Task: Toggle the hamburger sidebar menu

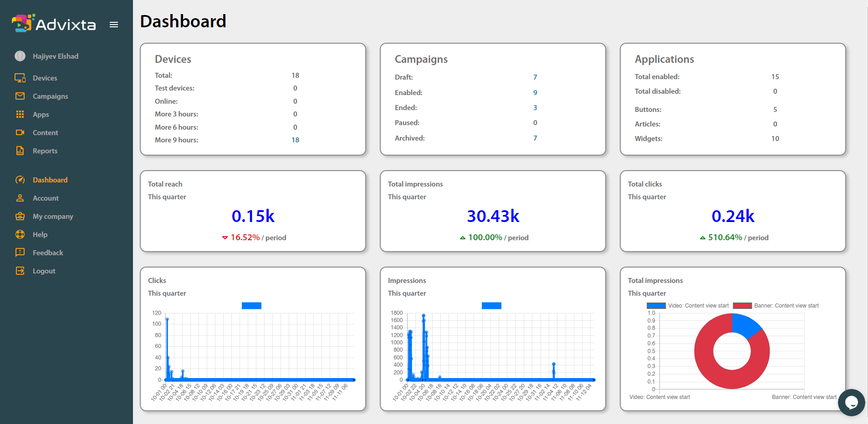Action: (x=114, y=25)
